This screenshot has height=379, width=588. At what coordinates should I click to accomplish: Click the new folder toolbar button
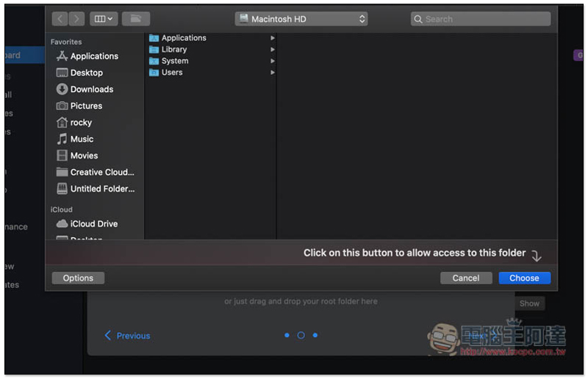click(136, 19)
